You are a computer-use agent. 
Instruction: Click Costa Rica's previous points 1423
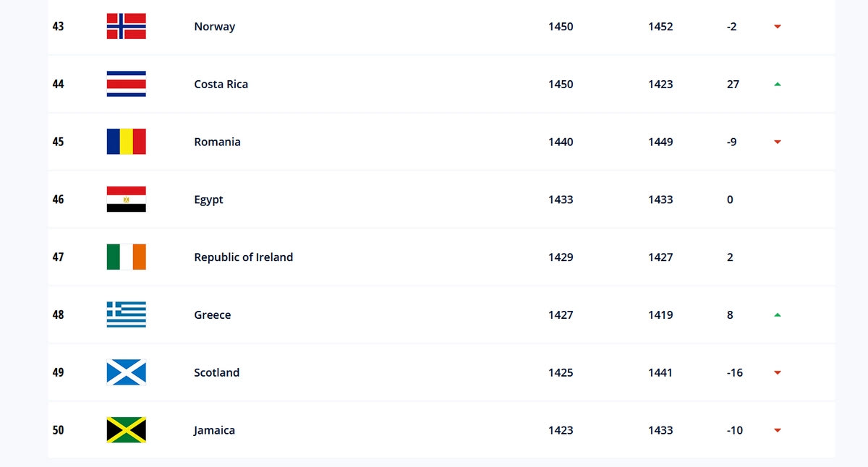pos(660,84)
